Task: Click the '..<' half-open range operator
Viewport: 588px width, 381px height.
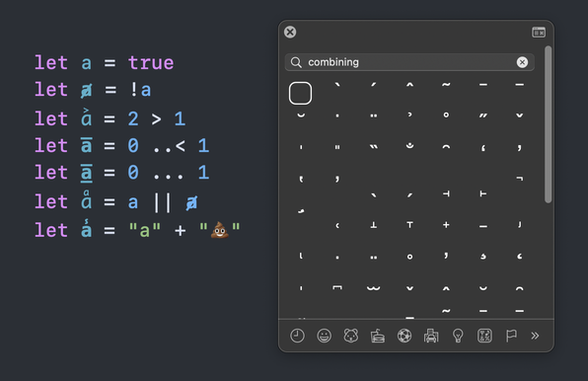Action: 169,146
